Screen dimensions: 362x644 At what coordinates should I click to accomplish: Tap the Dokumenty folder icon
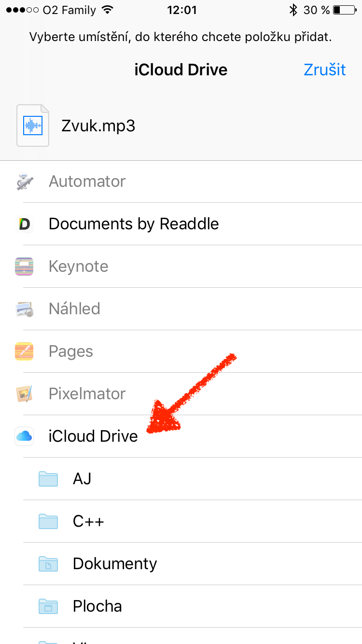[x=48, y=564]
